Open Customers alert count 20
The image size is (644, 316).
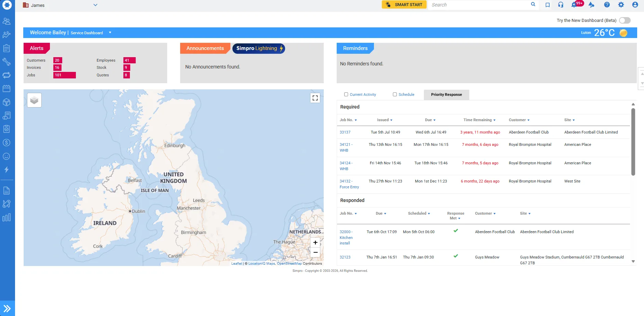pyautogui.click(x=57, y=60)
